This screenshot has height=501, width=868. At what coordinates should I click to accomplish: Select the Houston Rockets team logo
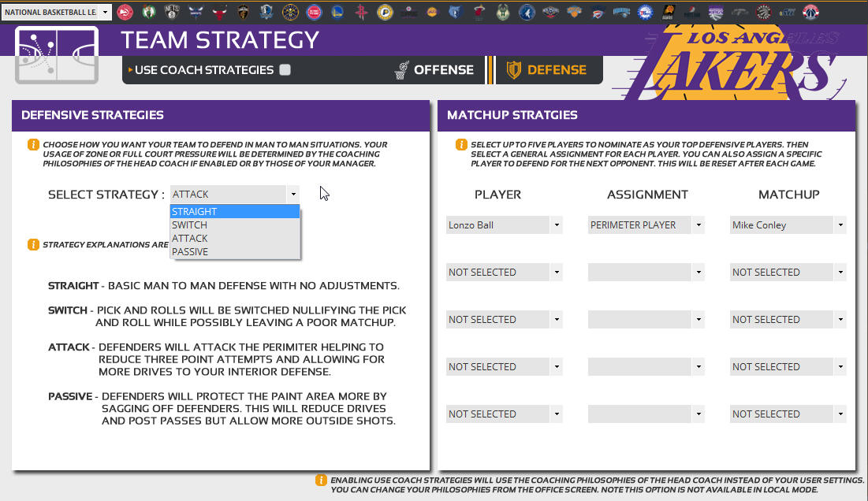point(362,12)
